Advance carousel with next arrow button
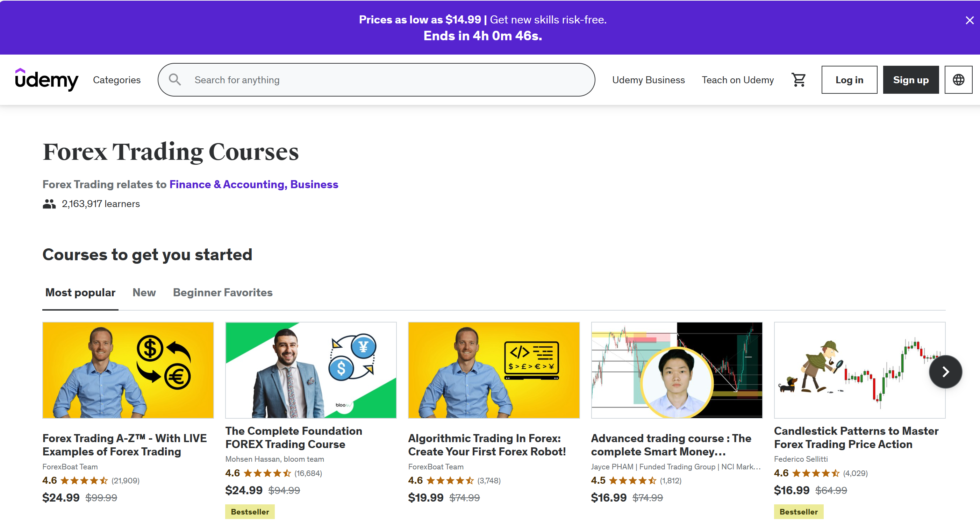 coord(945,371)
